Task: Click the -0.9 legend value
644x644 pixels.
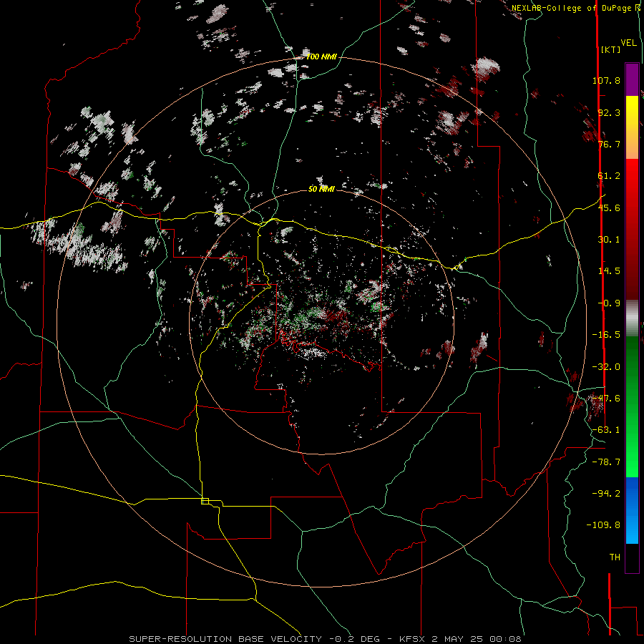Action: click(609, 303)
